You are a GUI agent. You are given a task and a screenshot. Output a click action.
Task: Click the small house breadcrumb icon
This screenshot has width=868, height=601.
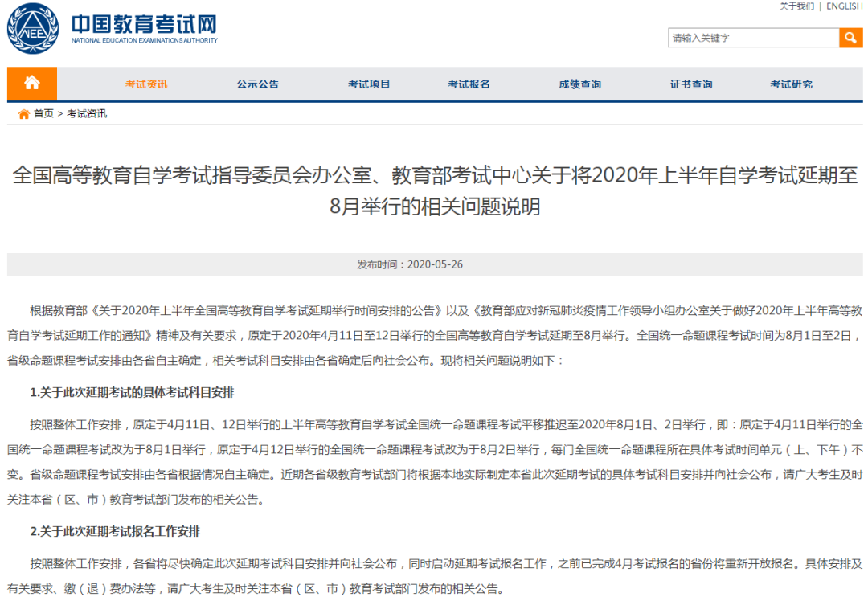(23, 114)
